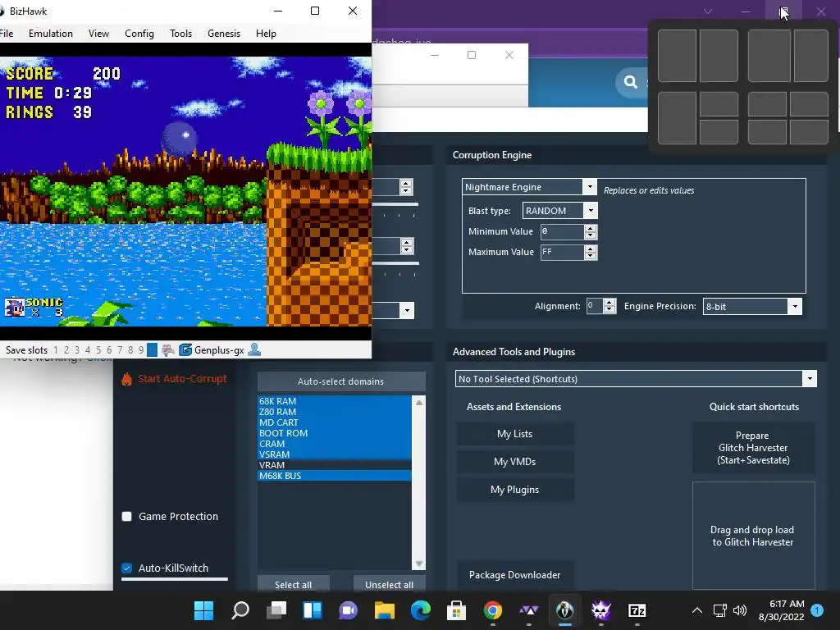This screenshot has height=630, width=840.
Task: Open the Tools menu in BizHawk
Action: point(180,33)
